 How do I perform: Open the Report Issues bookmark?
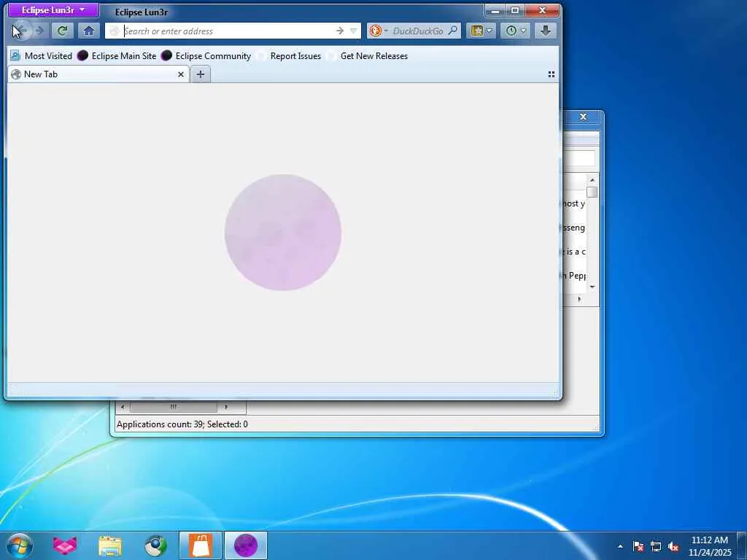tap(289, 55)
